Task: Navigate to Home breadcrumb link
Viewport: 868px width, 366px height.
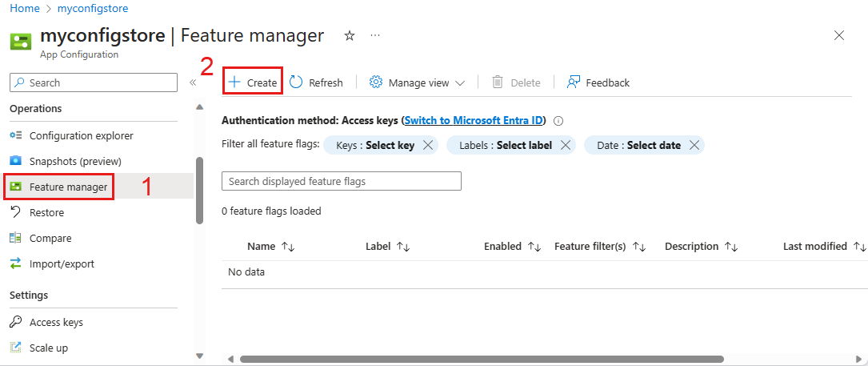Action: (24, 8)
